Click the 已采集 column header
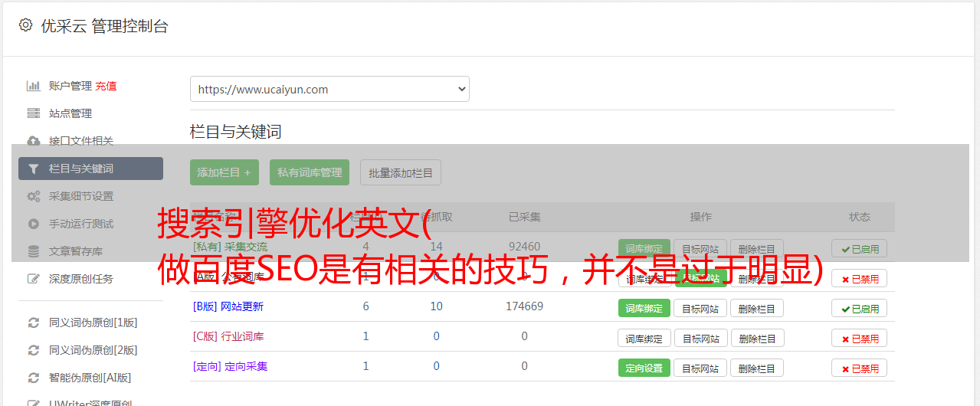Screen dimensions: 980x406 (x=525, y=217)
